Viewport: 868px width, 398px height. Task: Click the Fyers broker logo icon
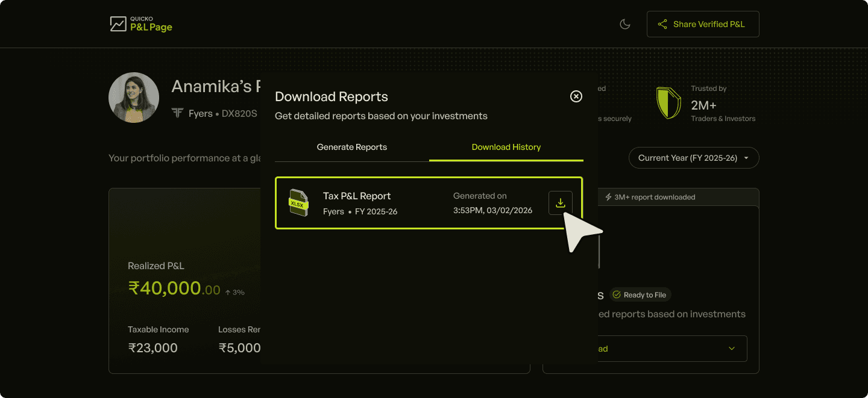177,113
